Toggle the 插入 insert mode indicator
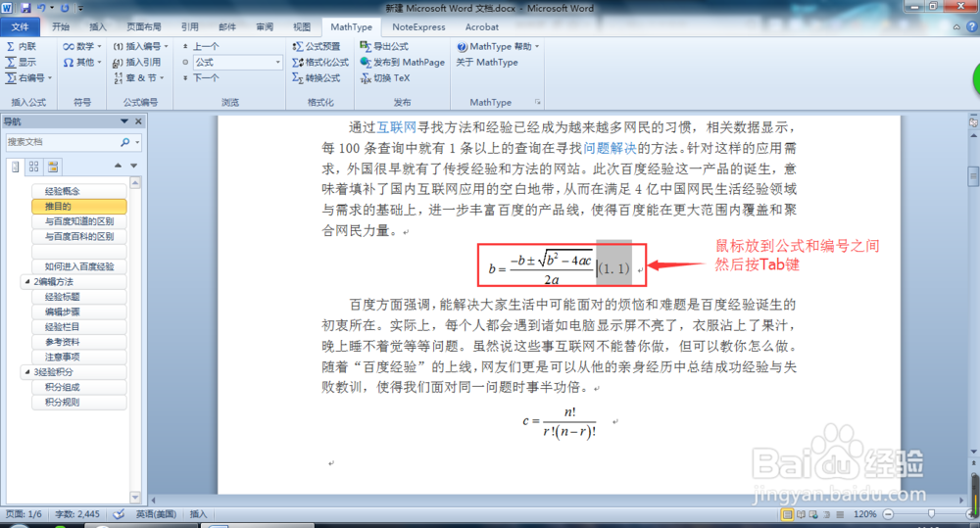Viewport: 980px width, 528px height. (198, 514)
